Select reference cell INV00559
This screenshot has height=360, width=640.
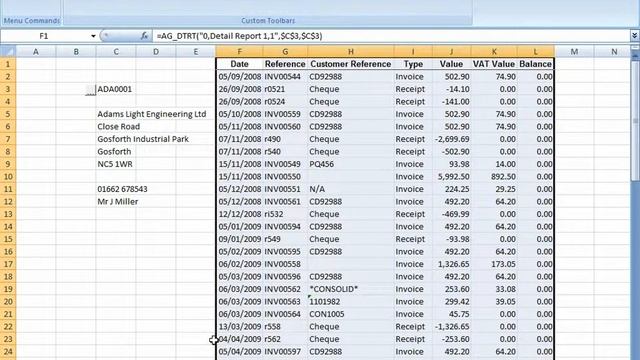point(285,114)
